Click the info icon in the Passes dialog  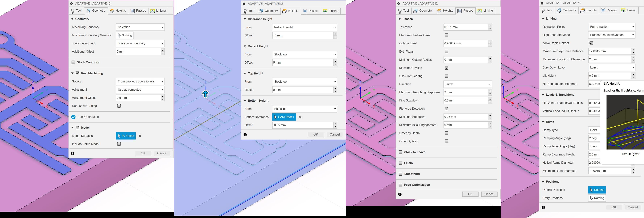(x=400, y=194)
